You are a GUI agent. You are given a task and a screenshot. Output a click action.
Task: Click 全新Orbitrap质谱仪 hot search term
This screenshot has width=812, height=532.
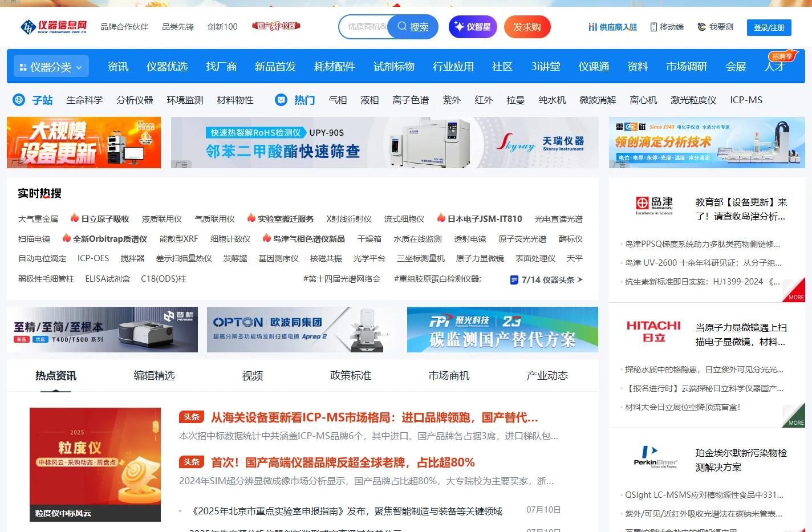pyautogui.click(x=105, y=239)
